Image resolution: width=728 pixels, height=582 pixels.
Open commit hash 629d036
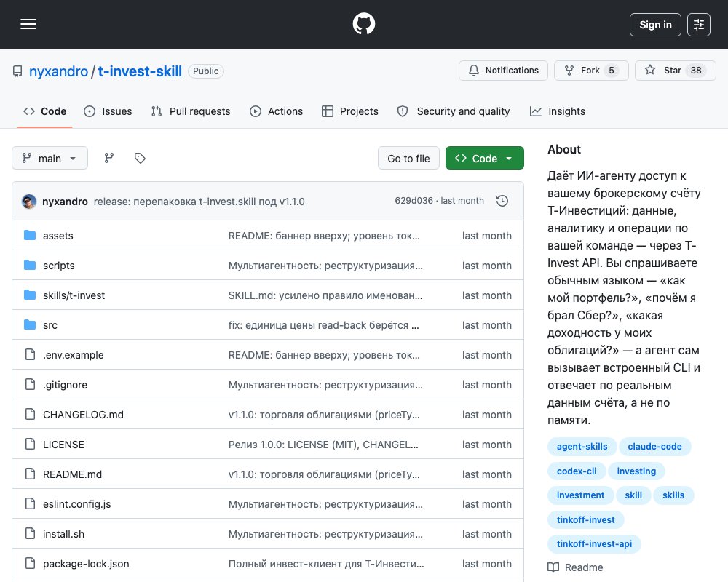click(414, 201)
